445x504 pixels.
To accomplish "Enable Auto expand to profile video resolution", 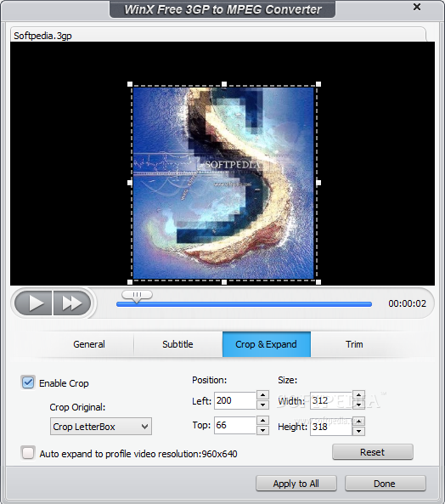I will 28,453.
